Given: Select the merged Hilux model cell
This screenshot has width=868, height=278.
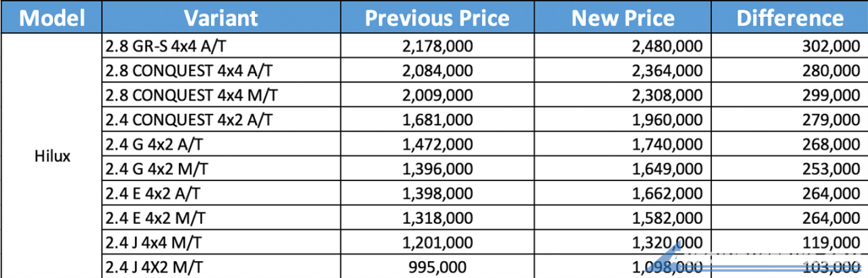Looking at the screenshot, I should click(x=52, y=156).
